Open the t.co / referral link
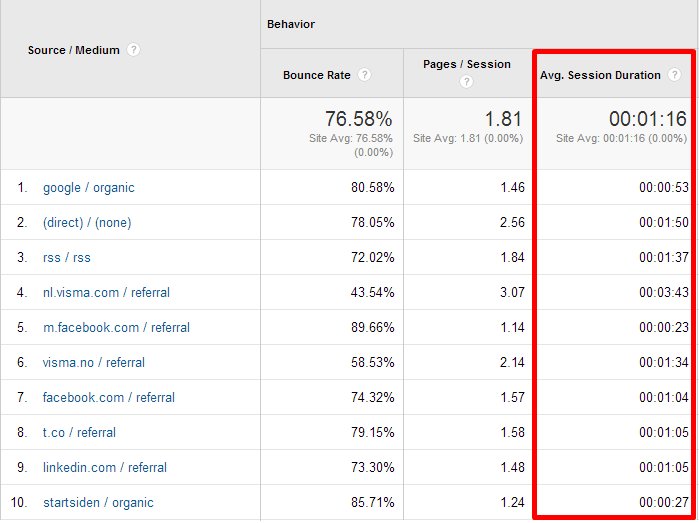This screenshot has width=699, height=523. [x=79, y=432]
